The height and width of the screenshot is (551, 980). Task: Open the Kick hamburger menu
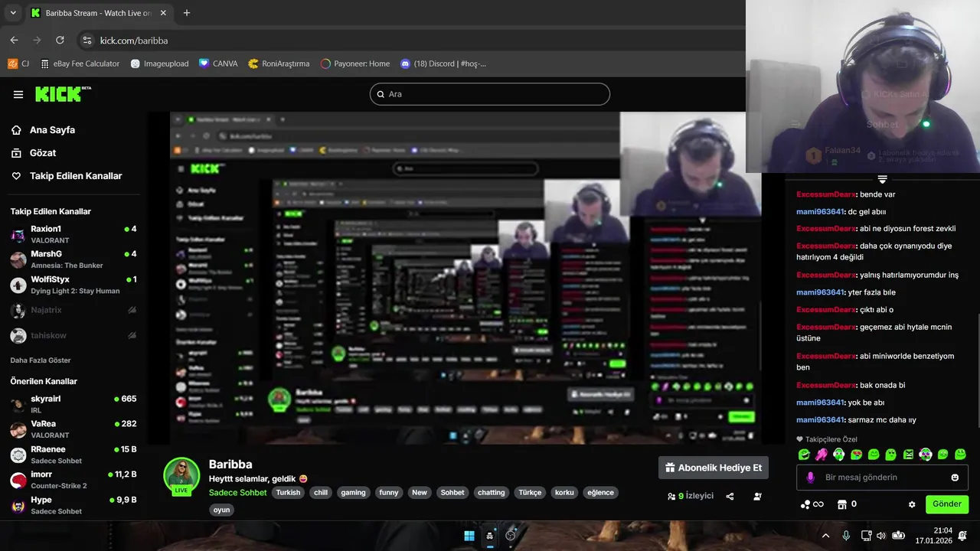(x=18, y=94)
